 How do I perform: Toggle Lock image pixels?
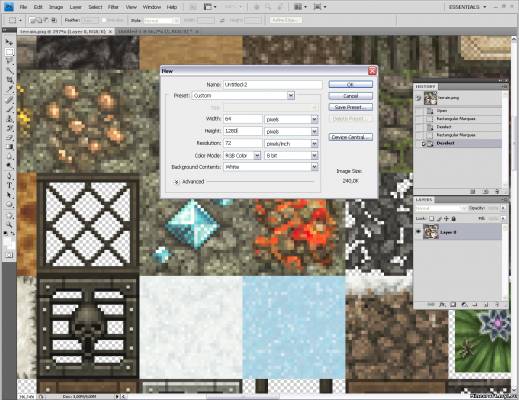coord(439,219)
